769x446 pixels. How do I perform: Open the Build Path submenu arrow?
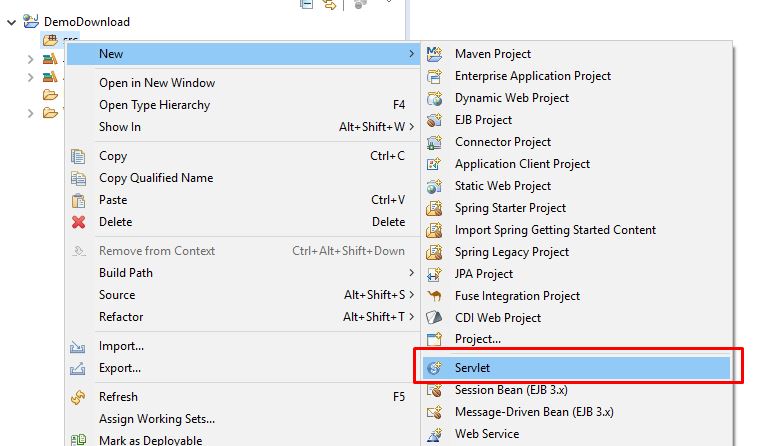411,273
